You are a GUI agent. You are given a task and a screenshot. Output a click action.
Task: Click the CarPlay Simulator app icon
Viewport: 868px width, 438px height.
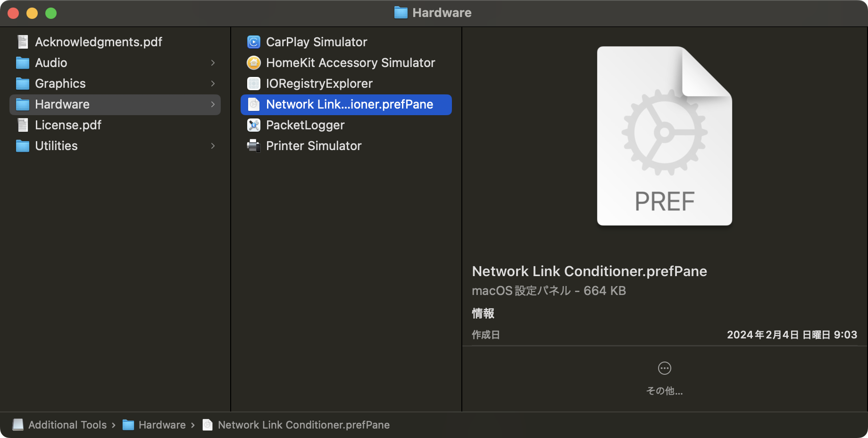tap(254, 42)
